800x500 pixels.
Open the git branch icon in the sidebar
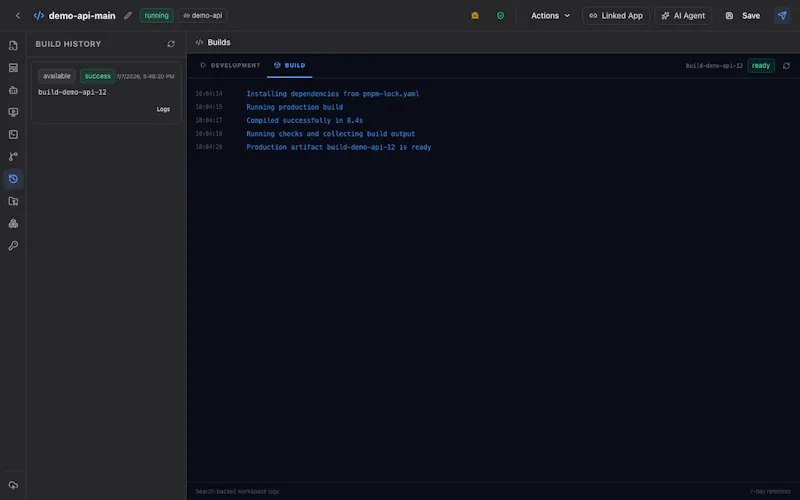(x=13, y=157)
